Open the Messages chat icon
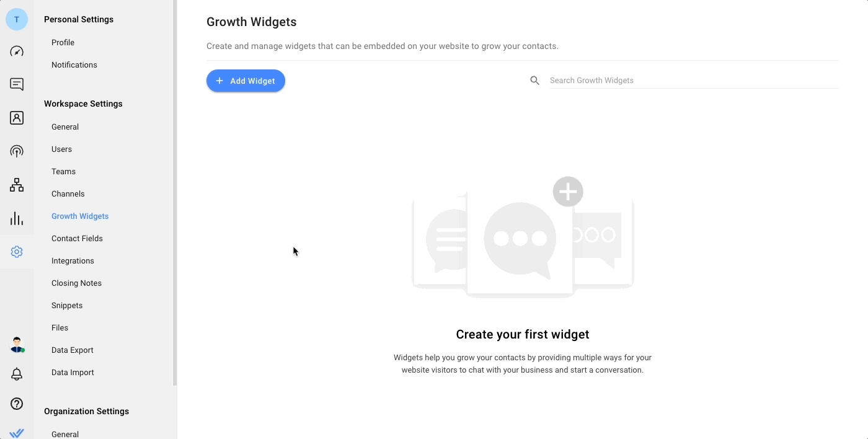The height and width of the screenshot is (439, 868). point(17,84)
